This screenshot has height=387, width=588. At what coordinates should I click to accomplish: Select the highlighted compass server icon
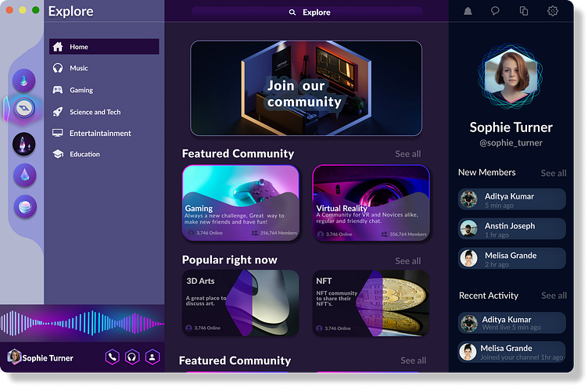coord(24,109)
